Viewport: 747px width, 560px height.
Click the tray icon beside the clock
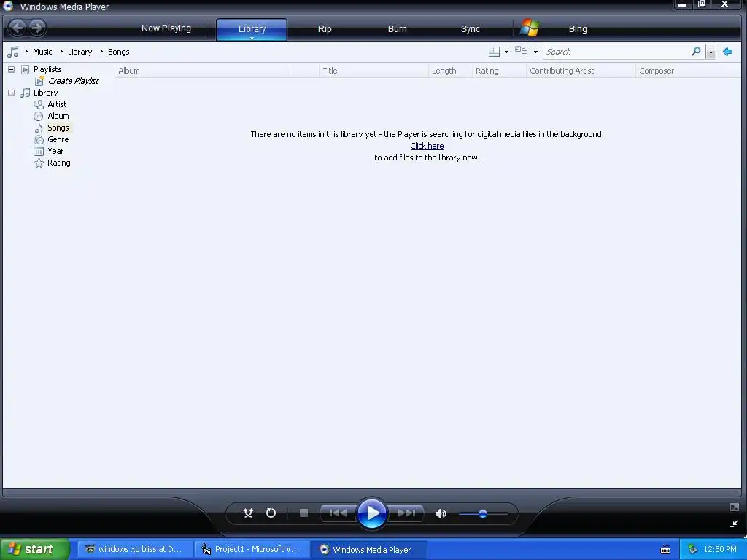(692, 549)
